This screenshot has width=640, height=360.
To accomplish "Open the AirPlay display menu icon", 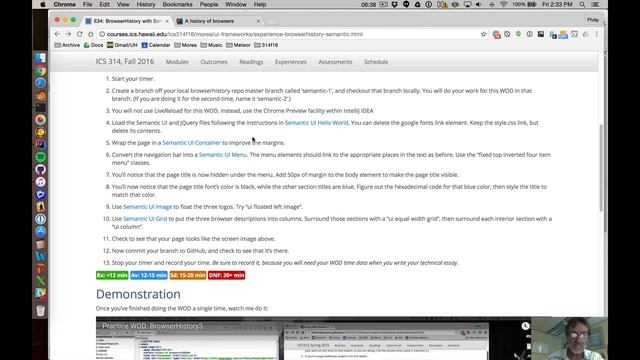I will (467, 4).
